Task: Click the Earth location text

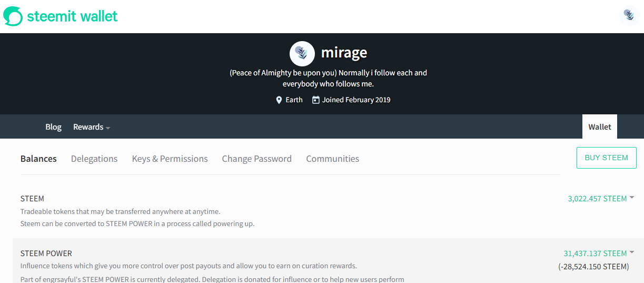Action: [x=294, y=100]
